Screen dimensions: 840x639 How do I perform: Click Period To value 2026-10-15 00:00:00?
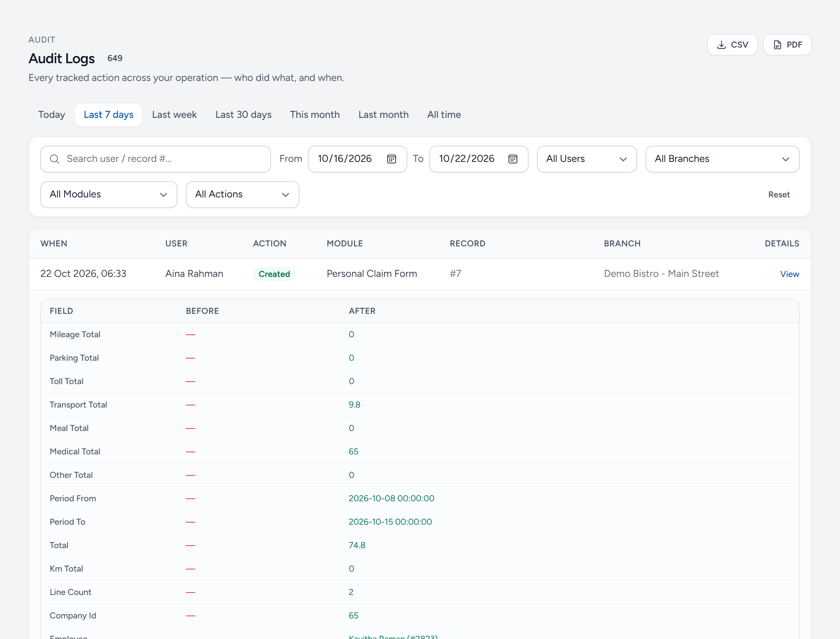pyautogui.click(x=390, y=522)
